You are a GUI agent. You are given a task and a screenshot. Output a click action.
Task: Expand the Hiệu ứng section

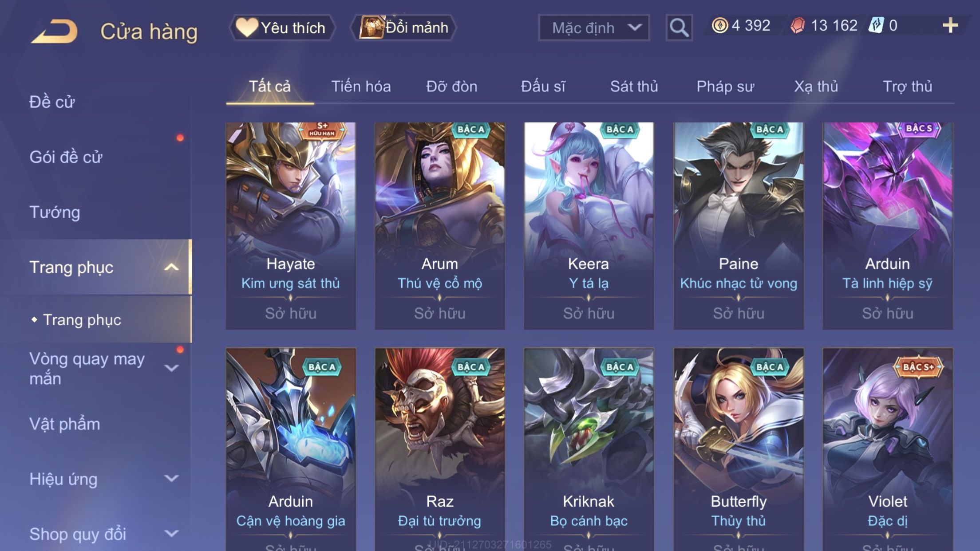click(x=172, y=478)
